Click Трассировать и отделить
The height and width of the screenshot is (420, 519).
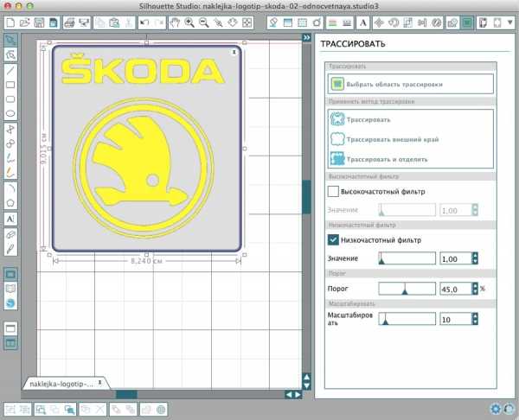click(x=379, y=159)
